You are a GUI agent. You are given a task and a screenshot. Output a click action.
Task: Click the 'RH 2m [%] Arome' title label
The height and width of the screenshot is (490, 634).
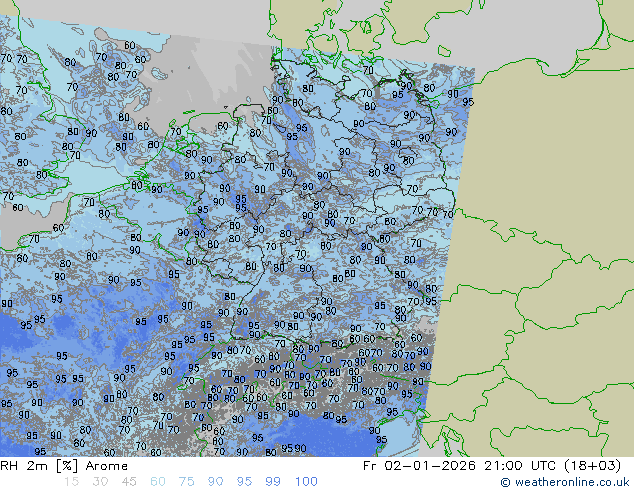(x=64, y=466)
